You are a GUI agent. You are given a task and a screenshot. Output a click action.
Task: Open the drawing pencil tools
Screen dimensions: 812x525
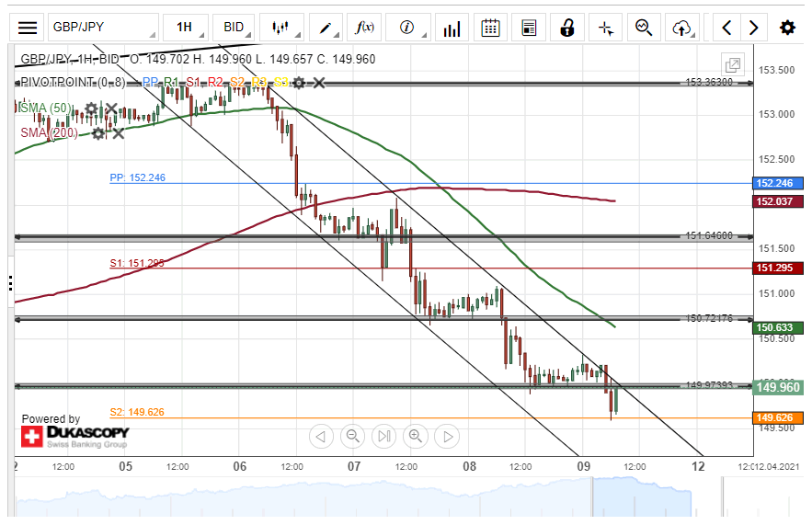326,28
